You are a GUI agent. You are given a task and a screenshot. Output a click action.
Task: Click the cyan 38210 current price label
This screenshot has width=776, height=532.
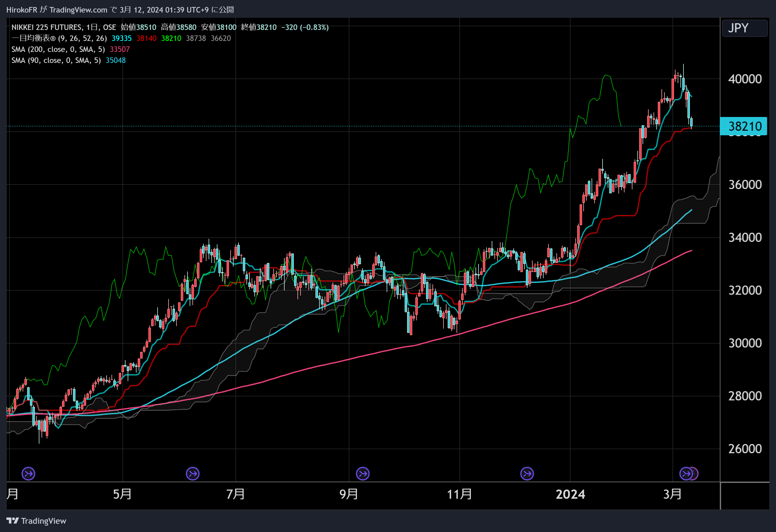744,126
